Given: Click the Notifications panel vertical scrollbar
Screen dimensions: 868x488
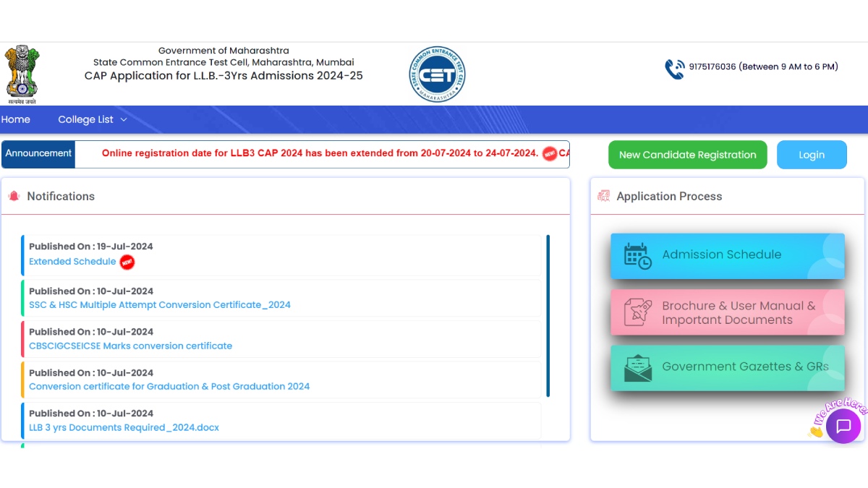Looking at the screenshot, I should coord(548,316).
